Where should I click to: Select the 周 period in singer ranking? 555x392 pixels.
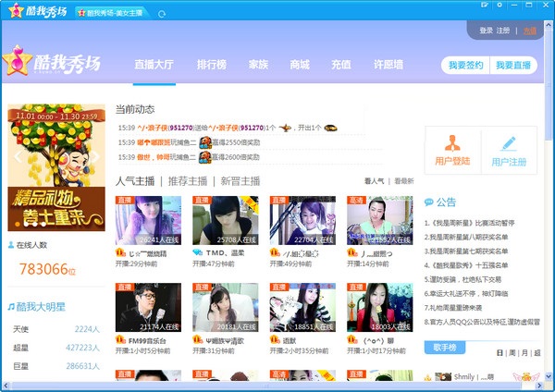[512, 353]
